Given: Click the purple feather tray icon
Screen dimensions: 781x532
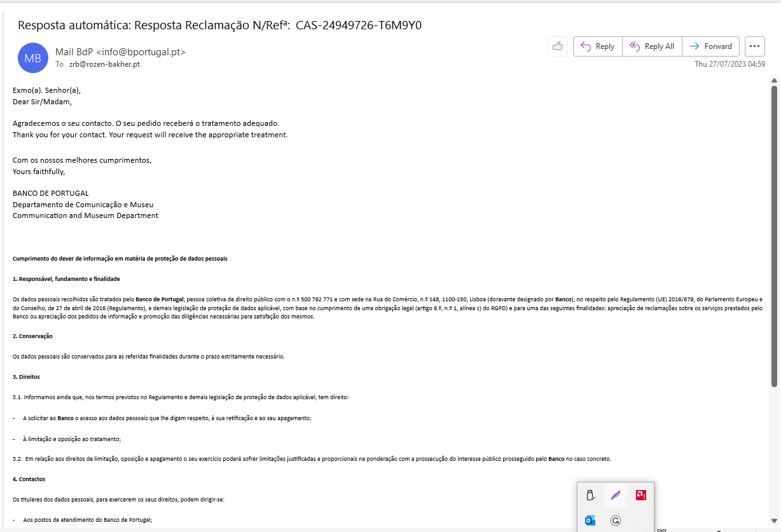Looking at the screenshot, I should pos(615,495).
